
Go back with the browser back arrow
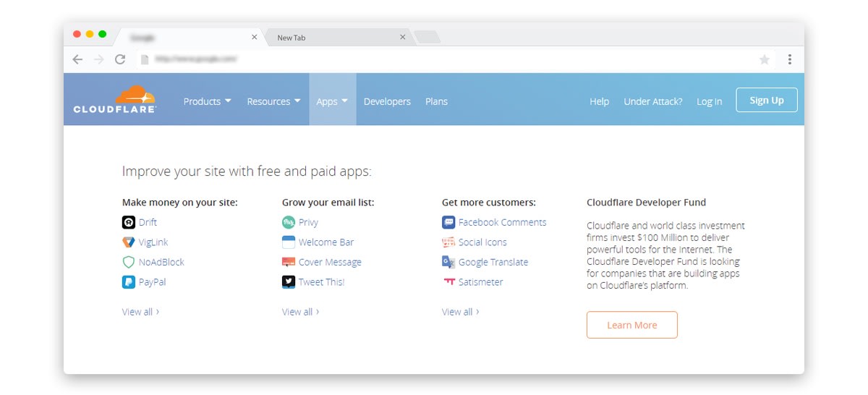[78, 59]
